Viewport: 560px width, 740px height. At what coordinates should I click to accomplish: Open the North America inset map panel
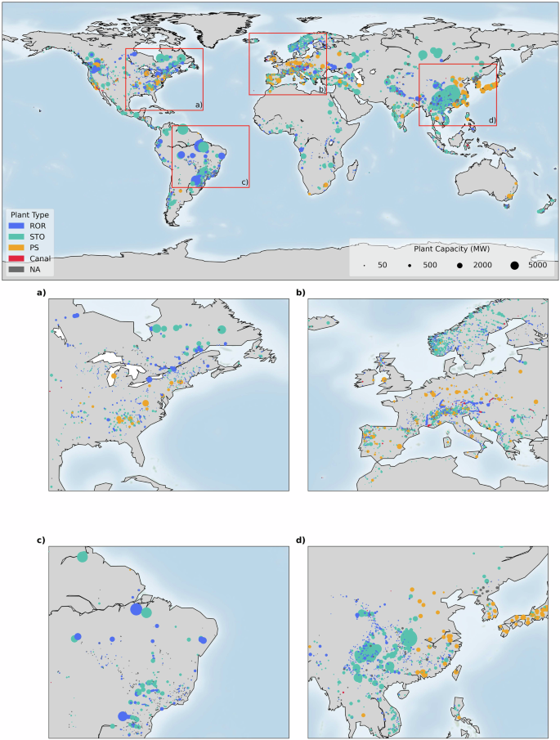pyautogui.click(x=169, y=395)
